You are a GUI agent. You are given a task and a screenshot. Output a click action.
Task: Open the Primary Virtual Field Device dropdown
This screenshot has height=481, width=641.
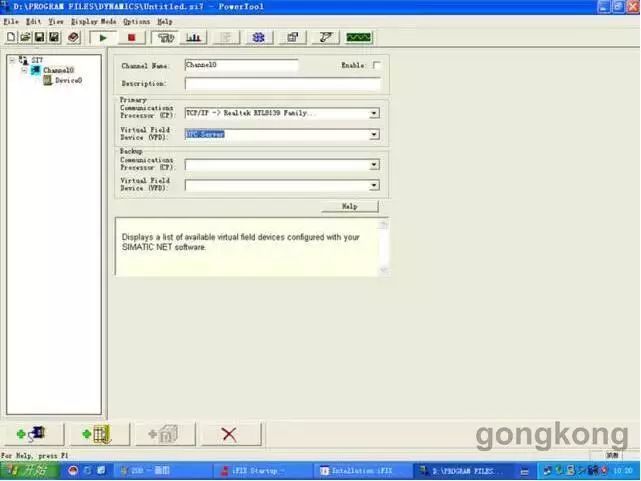tap(374, 134)
